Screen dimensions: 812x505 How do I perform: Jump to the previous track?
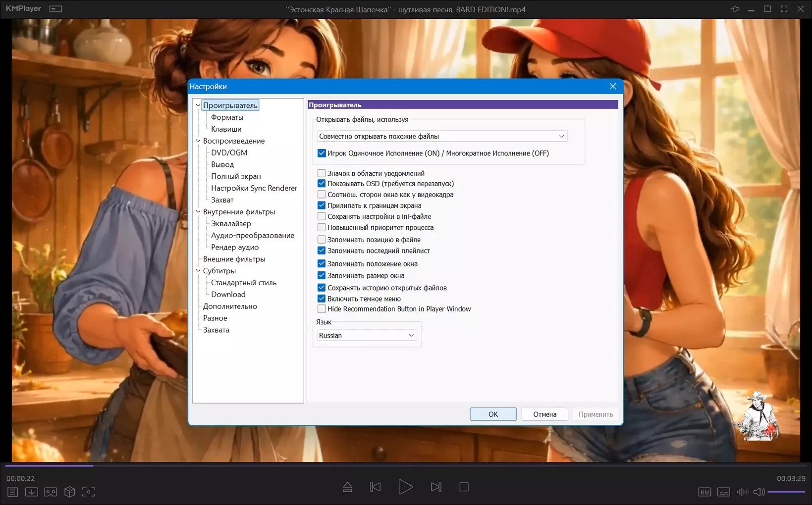(376, 487)
